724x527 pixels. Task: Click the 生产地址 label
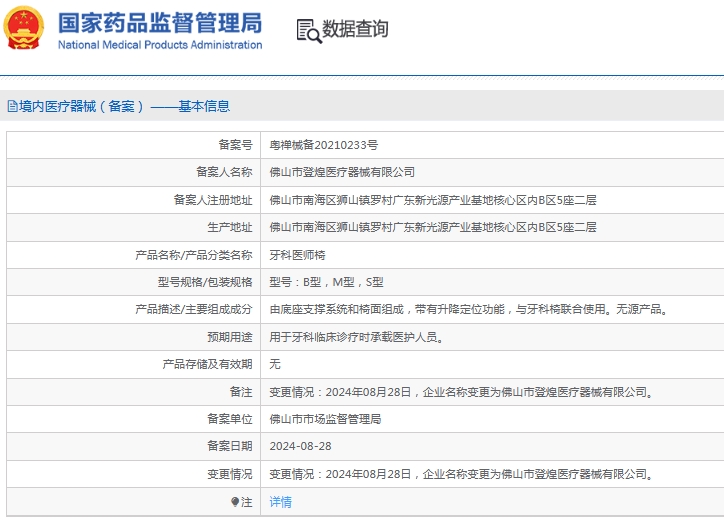coord(230,227)
